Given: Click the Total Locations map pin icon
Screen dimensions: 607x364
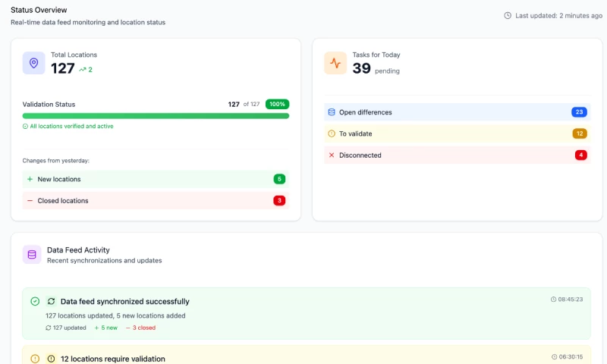Looking at the screenshot, I should pyautogui.click(x=33, y=63).
